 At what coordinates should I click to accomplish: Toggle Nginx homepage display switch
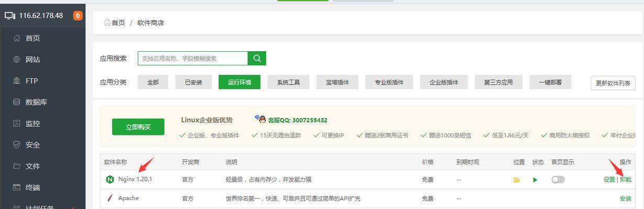pyautogui.click(x=558, y=180)
